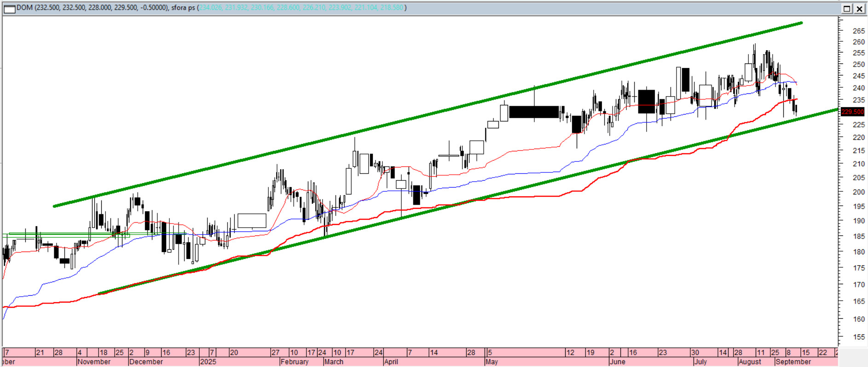Click the 200 price level on axis
Viewport: 868px width, 367px height.
(x=858, y=192)
